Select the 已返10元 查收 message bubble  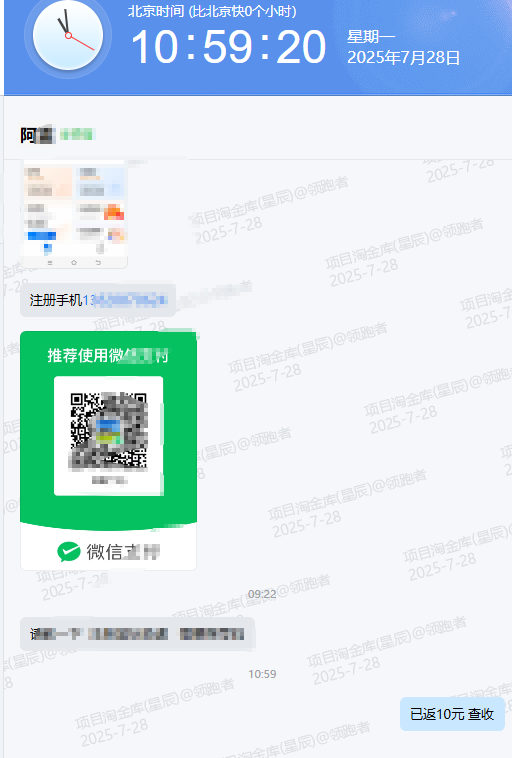[452, 714]
